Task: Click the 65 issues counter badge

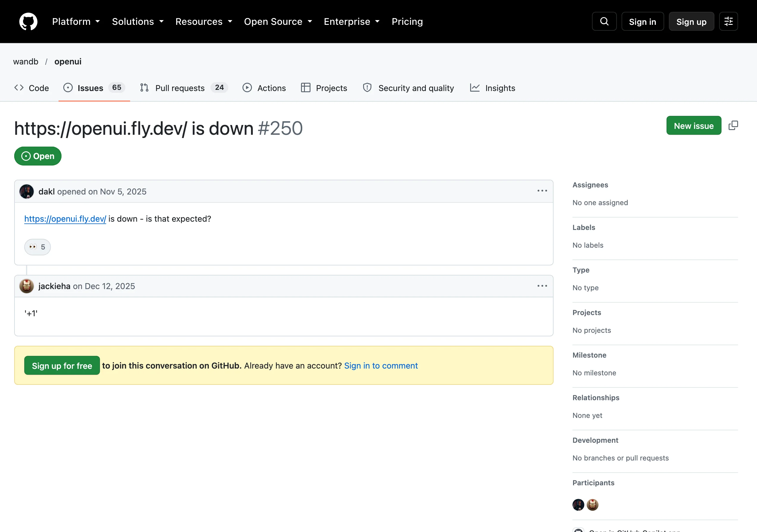Action: tap(117, 87)
